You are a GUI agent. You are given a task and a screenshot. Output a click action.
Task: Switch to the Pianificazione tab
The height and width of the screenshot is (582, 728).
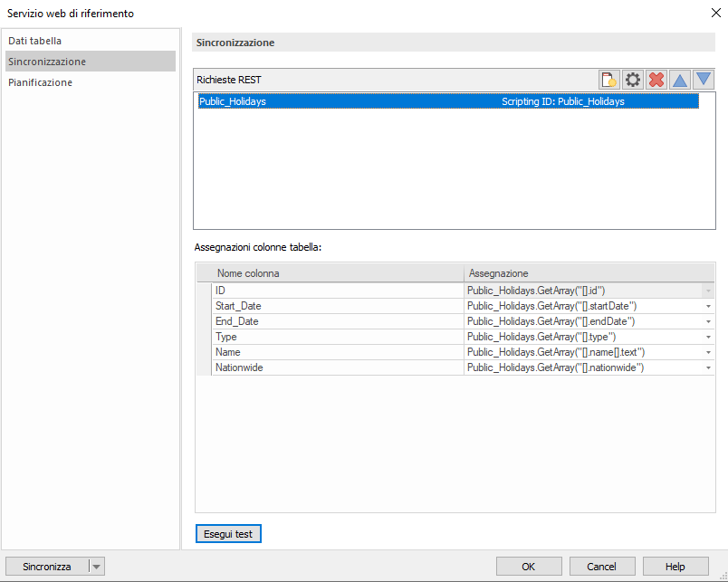tap(40, 81)
